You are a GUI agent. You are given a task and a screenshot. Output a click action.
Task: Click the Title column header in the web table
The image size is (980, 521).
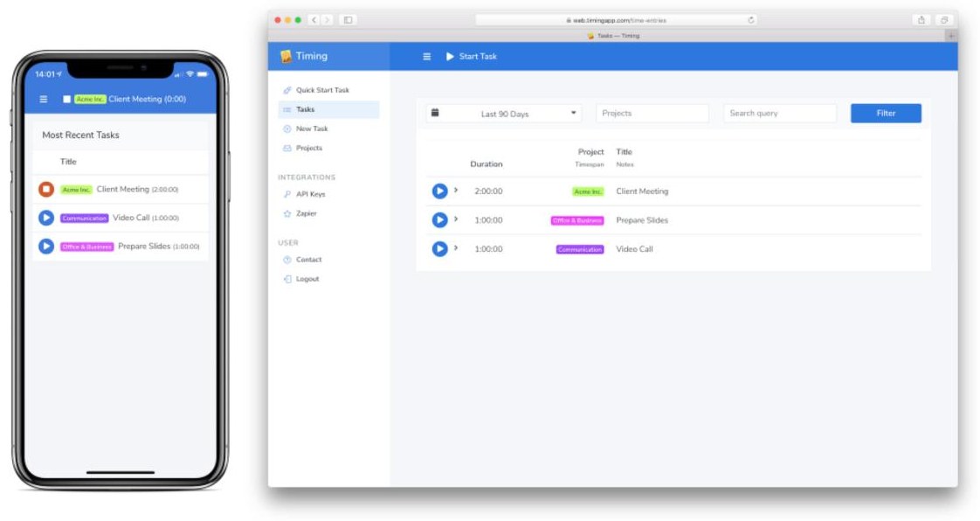click(625, 152)
